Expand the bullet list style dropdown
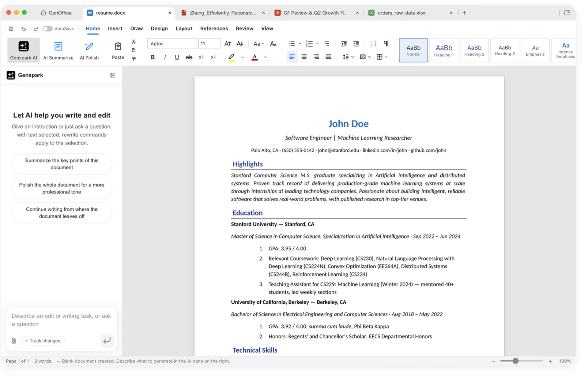588x378 pixels. coord(300,44)
